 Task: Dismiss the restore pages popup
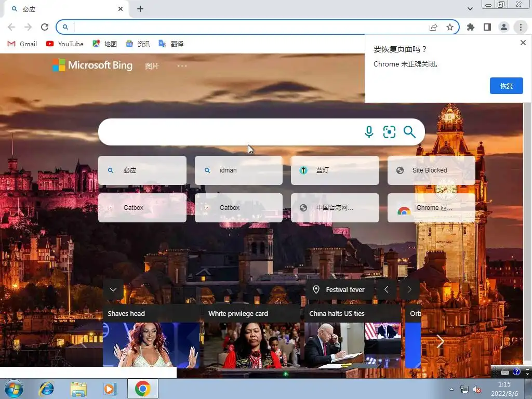(x=523, y=43)
